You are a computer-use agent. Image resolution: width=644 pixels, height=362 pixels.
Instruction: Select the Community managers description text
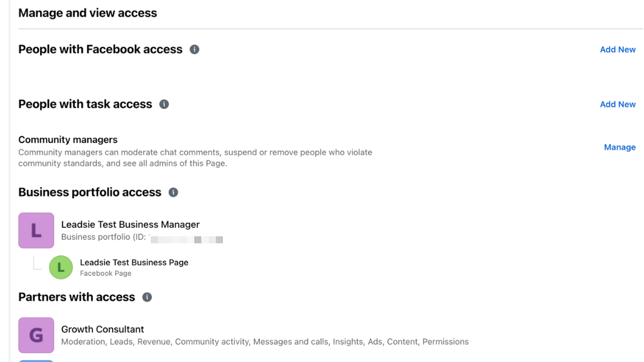coord(195,157)
